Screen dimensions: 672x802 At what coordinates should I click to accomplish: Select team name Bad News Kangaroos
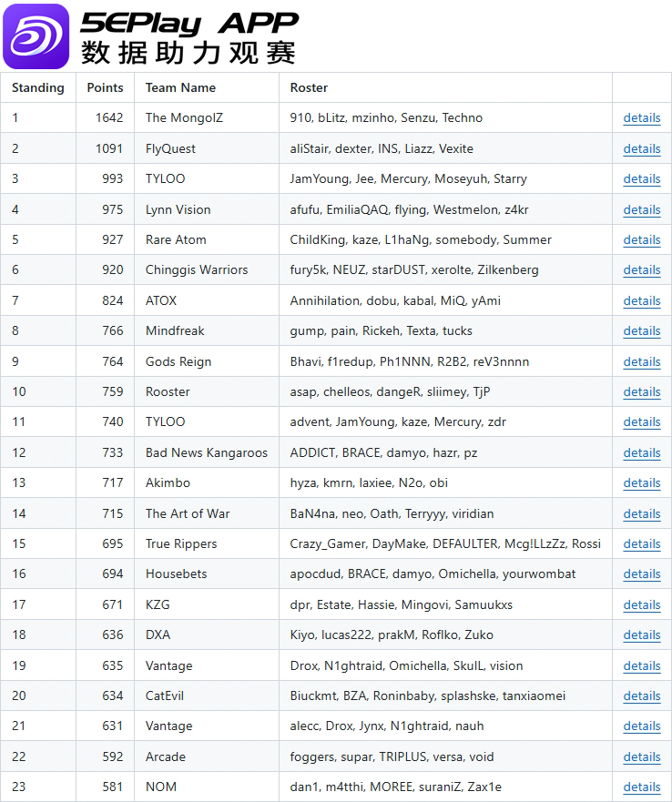(x=207, y=452)
